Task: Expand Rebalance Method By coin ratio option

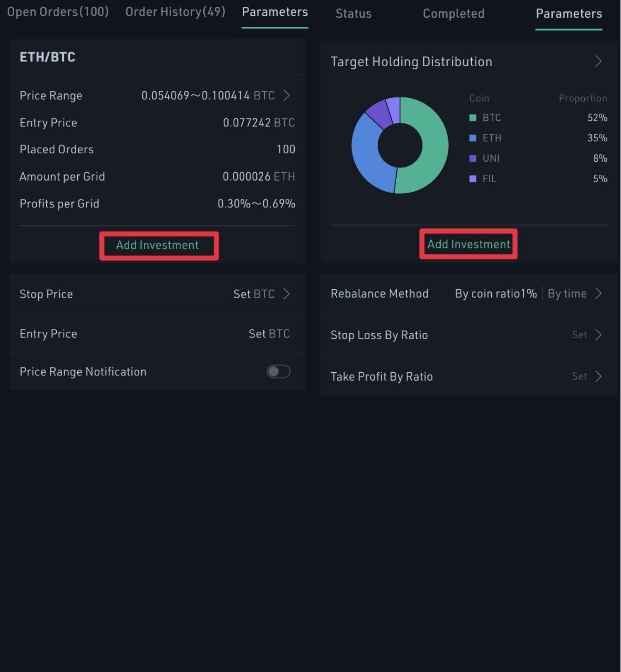Action: 496,293
